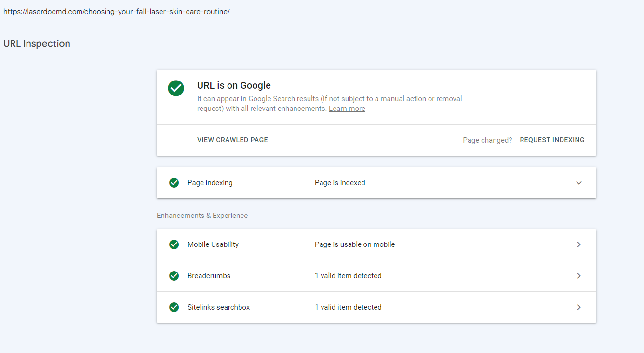This screenshot has width=644, height=353.
Task: Click the large green checkmark beside URL is on Google
Action: click(x=176, y=88)
